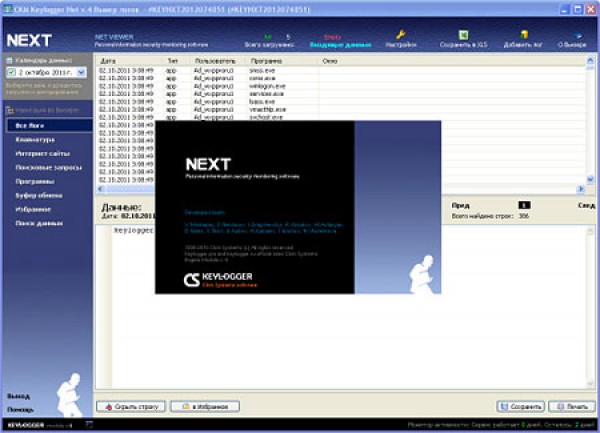Open the Клавиатура log section
The height and width of the screenshot is (433, 600).
(35, 140)
